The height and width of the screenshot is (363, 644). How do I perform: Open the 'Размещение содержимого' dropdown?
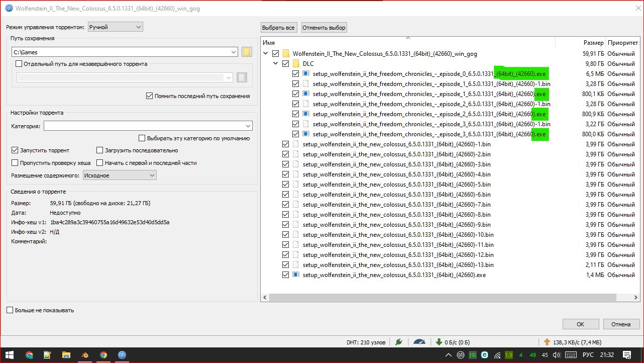pos(120,175)
